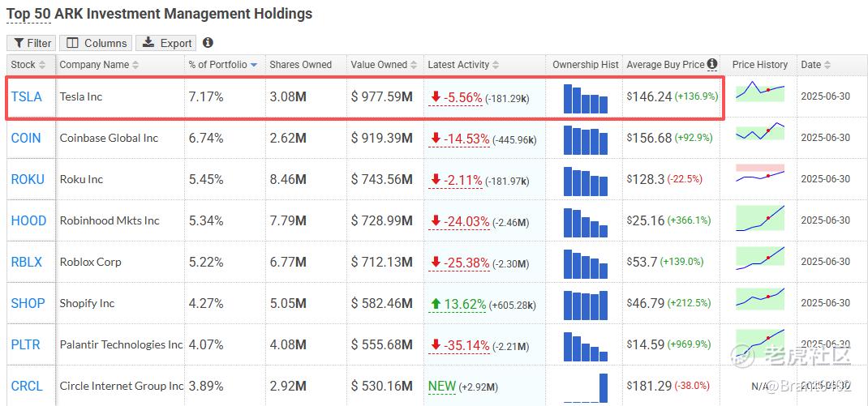Select the $ 919.39M value cell
The height and width of the screenshot is (406, 868).
tap(382, 138)
